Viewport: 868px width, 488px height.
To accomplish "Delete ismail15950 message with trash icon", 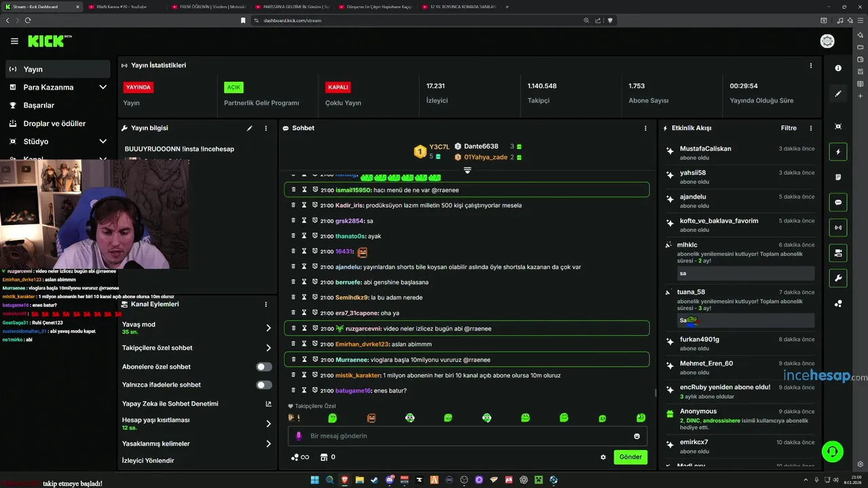I will (x=294, y=190).
